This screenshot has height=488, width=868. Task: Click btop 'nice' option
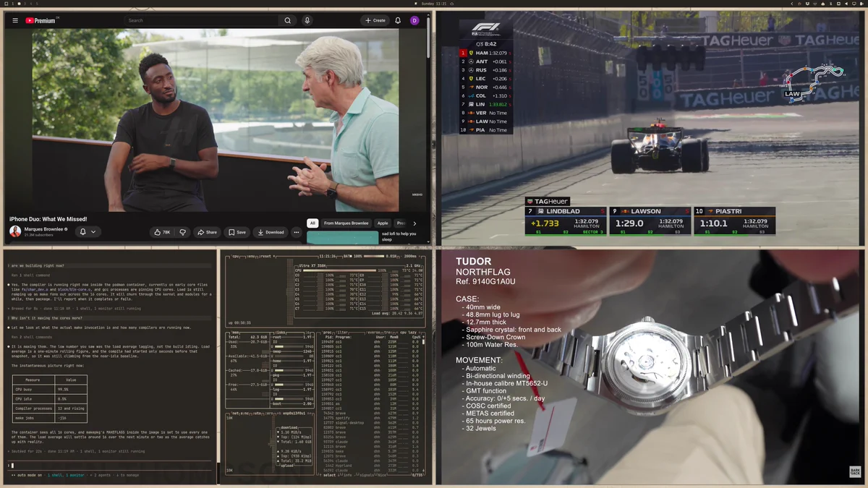tap(382, 475)
